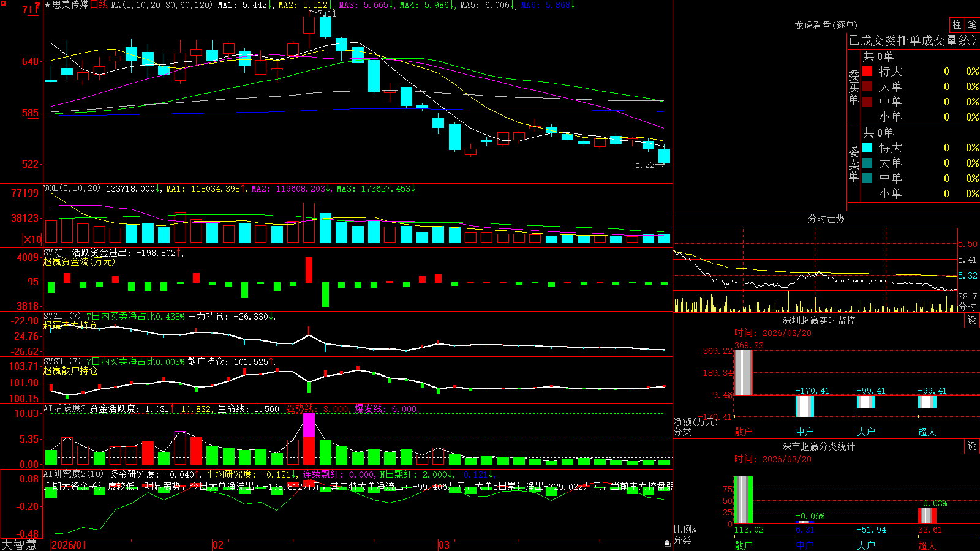This screenshot has width=980, height=551.
Task: Click the -51.94 value in 深市超赢分类统计
Action: click(x=871, y=530)
